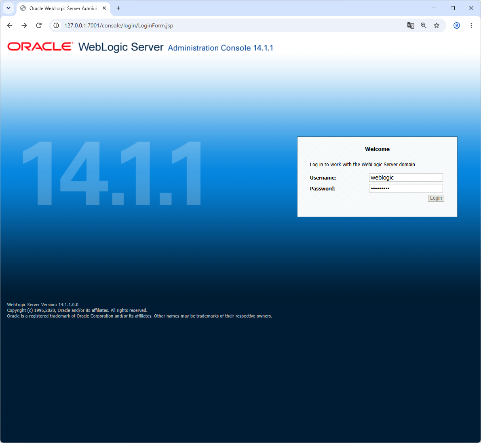This screenshot has height=443, width=481.
Task: Open Chrome three-dot menu
Action: tap(471, 25)
